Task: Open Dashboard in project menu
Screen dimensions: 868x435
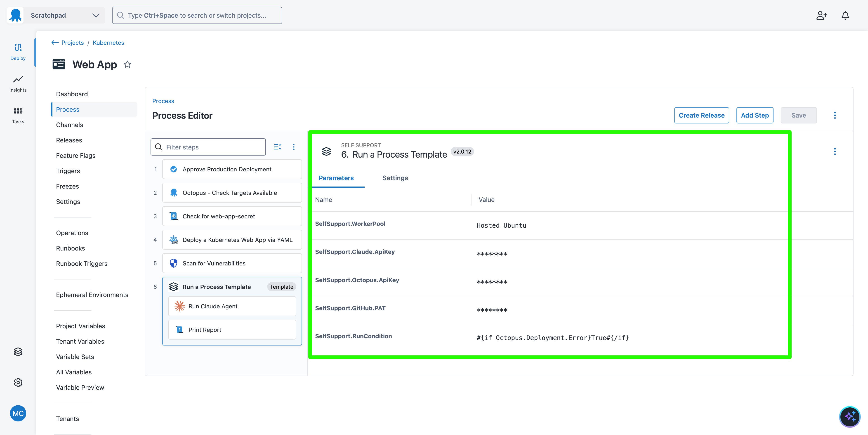Action: (72, 94)
